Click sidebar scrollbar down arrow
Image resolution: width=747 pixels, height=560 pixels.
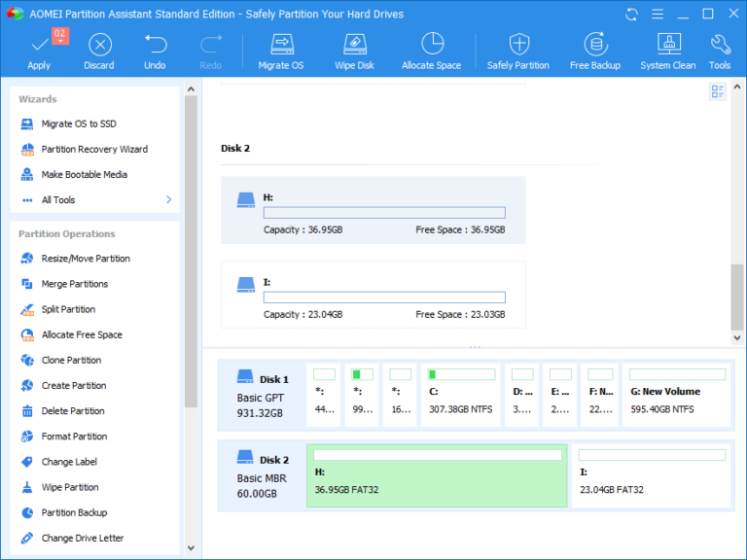191,547
